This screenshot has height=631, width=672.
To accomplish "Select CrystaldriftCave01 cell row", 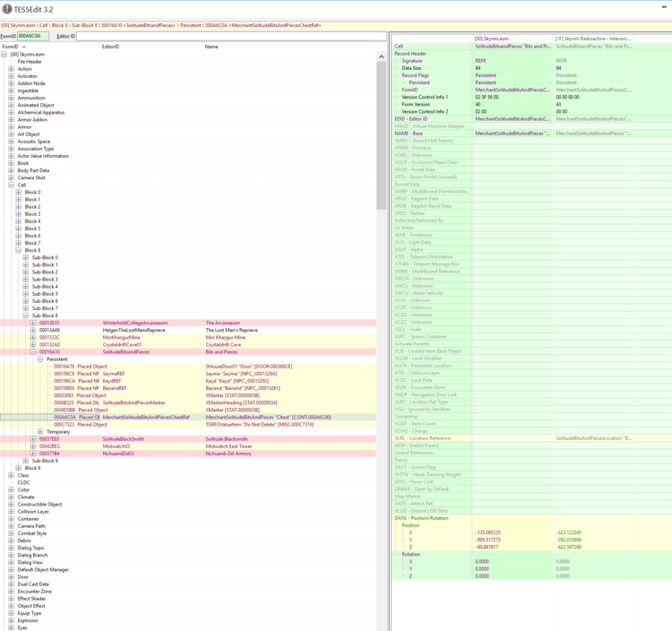I will point(188,345).
